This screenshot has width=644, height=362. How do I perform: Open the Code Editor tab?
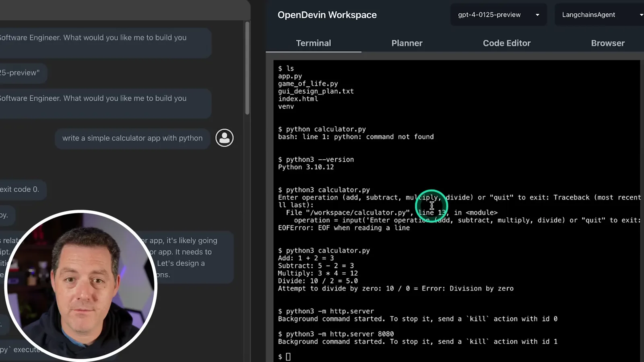click(506, 43)
